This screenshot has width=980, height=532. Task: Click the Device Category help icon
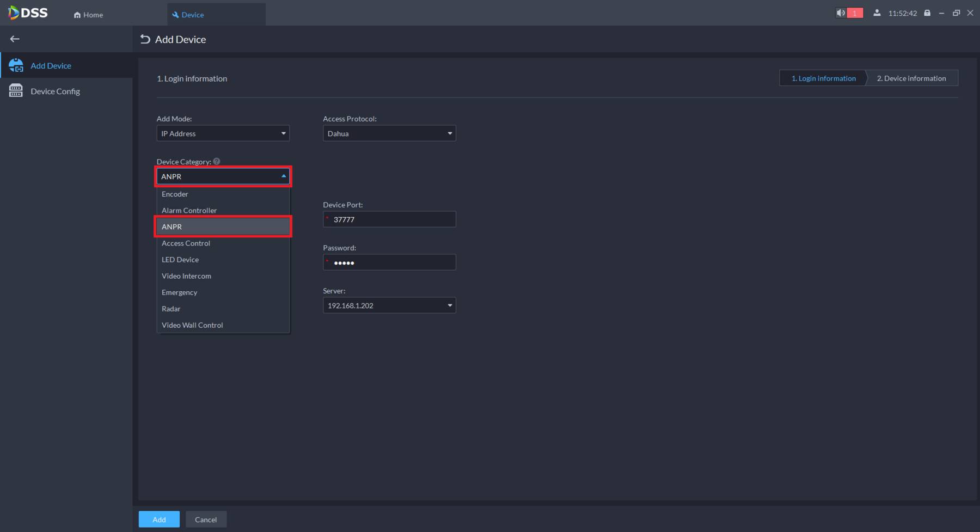click(217, 162)
